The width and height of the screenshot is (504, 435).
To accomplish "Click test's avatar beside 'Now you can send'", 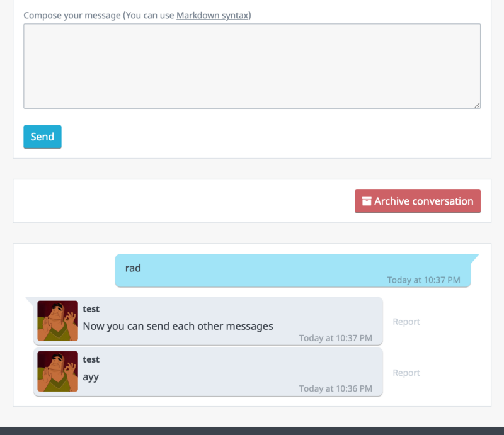I will [x=57, y=320].
